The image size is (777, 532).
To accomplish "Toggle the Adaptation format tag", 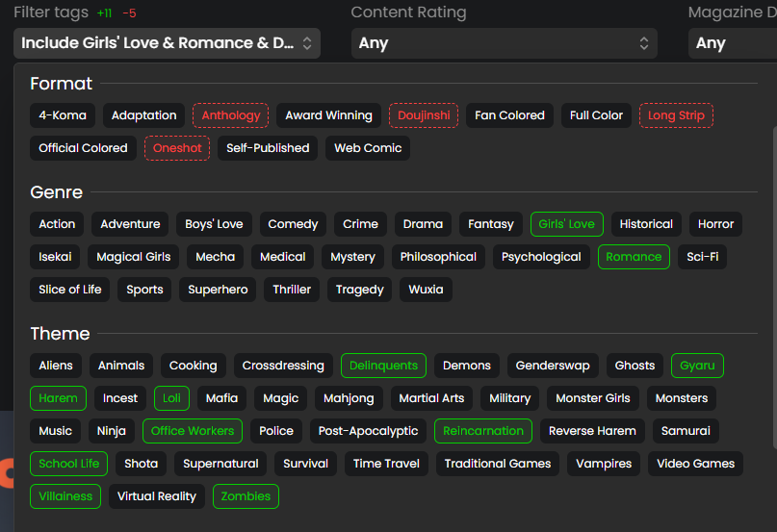I will pos(143,115).
